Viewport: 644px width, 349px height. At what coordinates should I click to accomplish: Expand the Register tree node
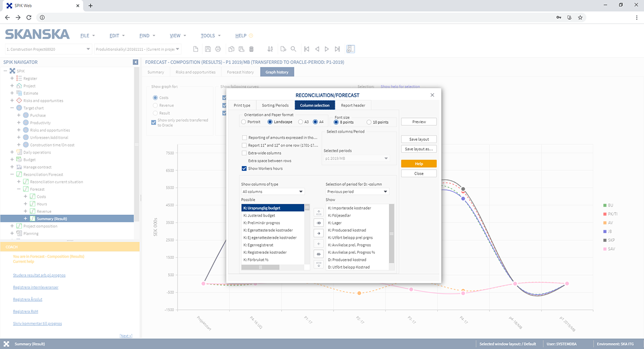(x=12, y=79)
